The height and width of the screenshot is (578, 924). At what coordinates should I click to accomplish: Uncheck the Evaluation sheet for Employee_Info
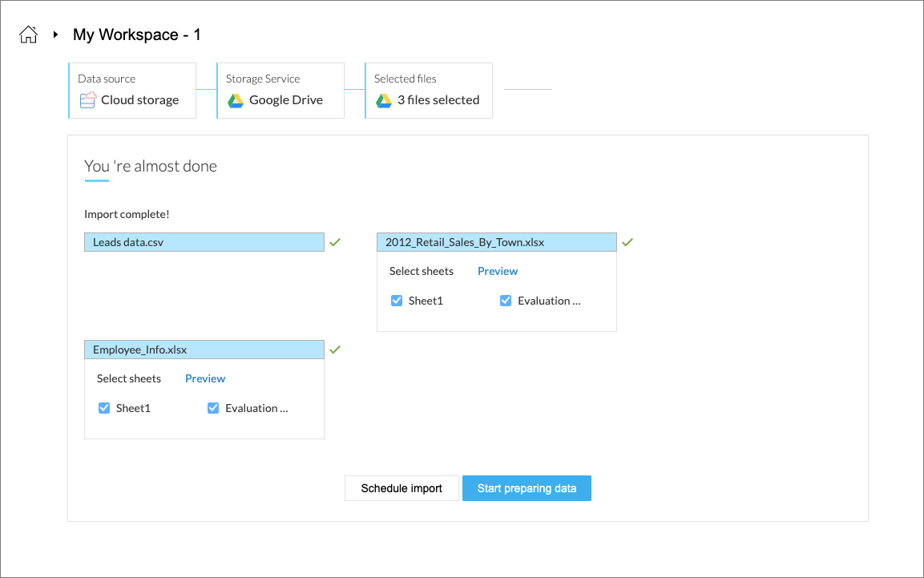pos(213,407)
